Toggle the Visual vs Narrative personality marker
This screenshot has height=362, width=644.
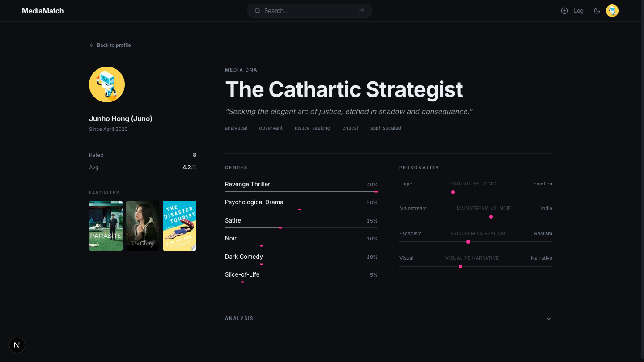click(461, 266)
